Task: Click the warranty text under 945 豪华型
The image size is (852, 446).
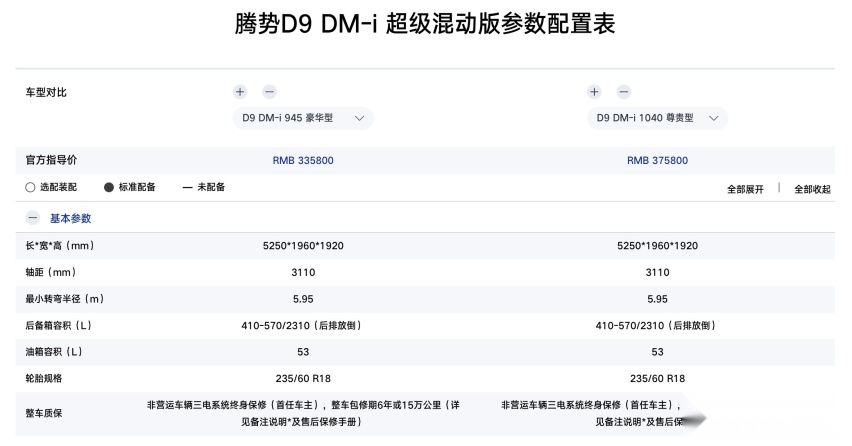Action: coord(303,413)
